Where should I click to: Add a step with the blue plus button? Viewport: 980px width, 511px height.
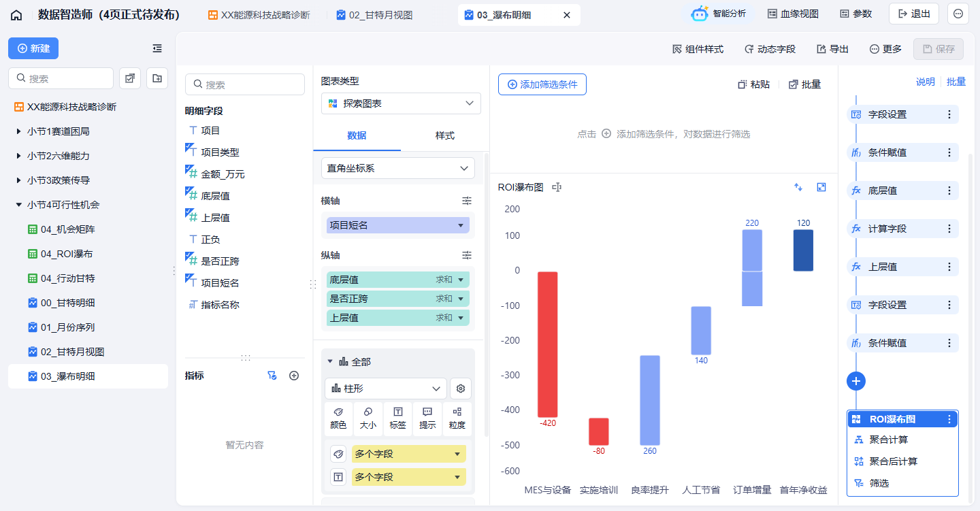[856, 381]
